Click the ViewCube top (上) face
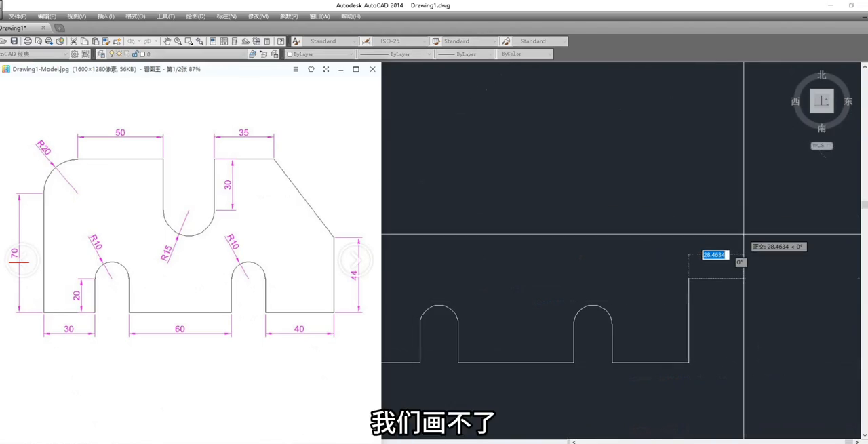This screenshot has height=444, width=868. pos(822,101)
